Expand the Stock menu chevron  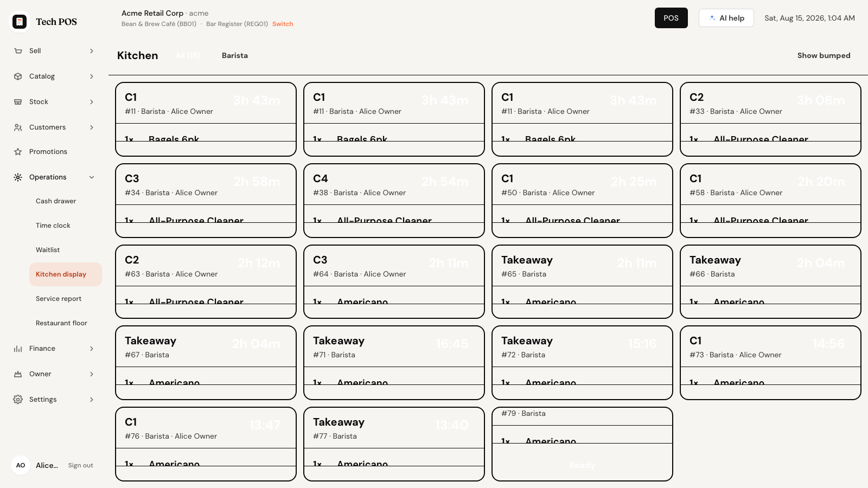pos(92,102)
